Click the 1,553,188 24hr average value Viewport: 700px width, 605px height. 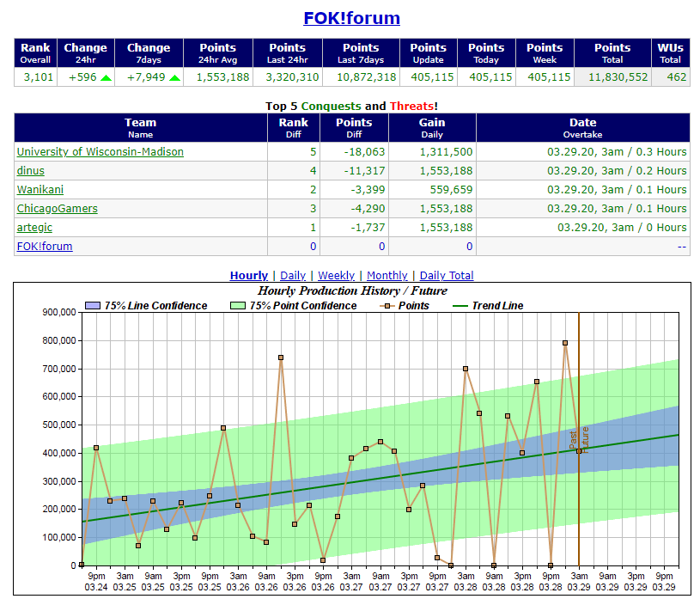pyautogui.click(x=222, y=76)
